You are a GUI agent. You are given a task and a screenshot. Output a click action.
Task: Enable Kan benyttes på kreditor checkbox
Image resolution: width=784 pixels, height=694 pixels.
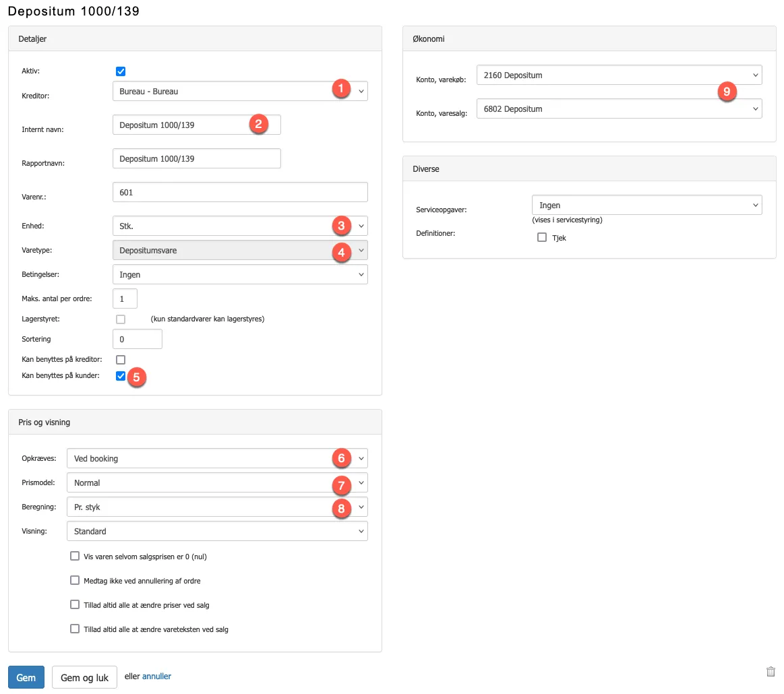pos(121,360)
